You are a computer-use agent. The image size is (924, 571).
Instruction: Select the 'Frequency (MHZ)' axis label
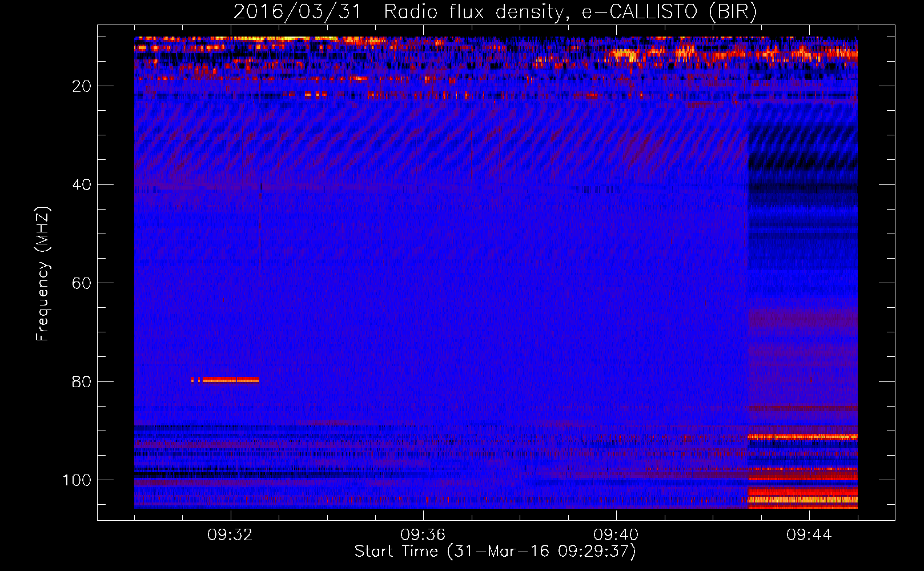[x=43, y=274]
